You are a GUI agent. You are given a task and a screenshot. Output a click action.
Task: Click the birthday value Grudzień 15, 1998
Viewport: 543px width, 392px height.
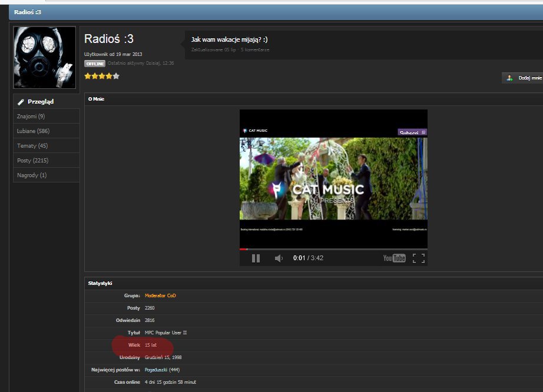pyautogui.click(x=163, y=357)
